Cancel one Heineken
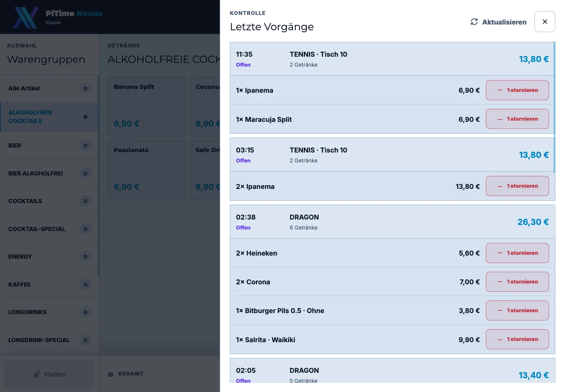Viewport: 565px width, 392px height. pyautogui.click(x=517, y=253)
